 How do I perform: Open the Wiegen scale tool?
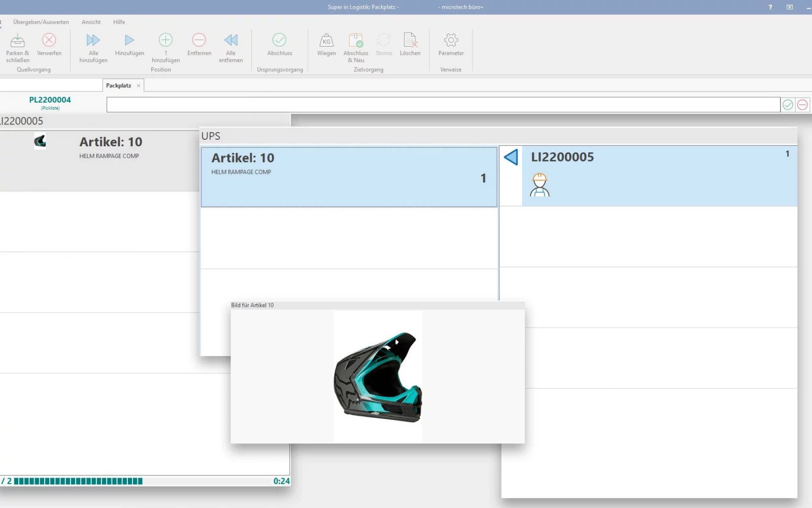(326, 41)
